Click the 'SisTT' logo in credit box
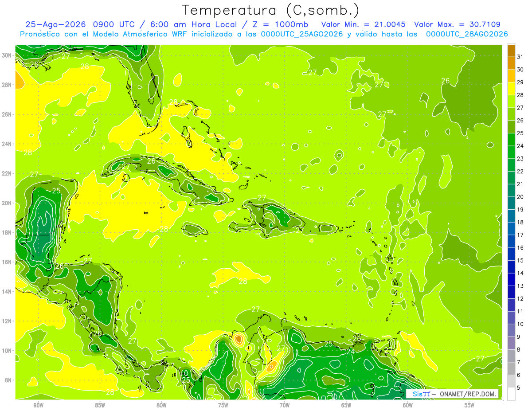532x411 pixels. coord(421,394)
